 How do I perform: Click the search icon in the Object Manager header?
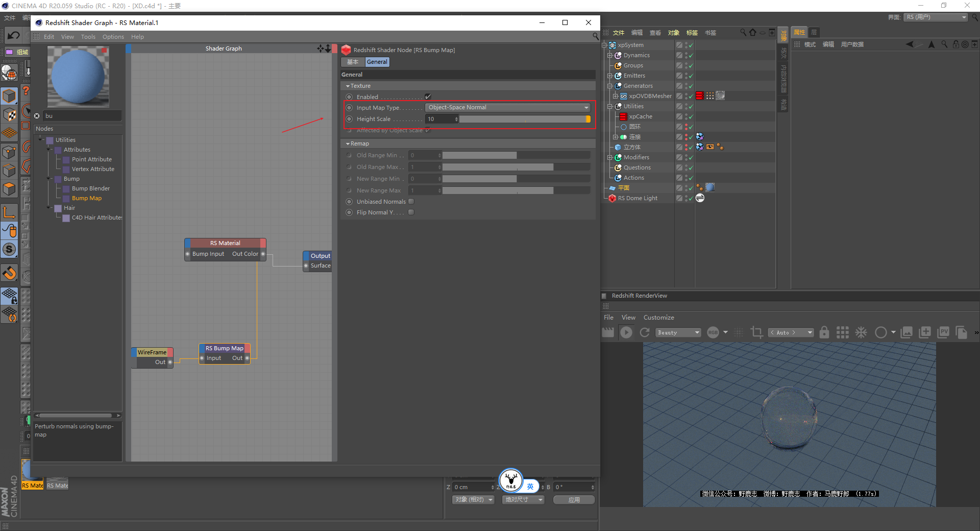click(x=743, y=33)
